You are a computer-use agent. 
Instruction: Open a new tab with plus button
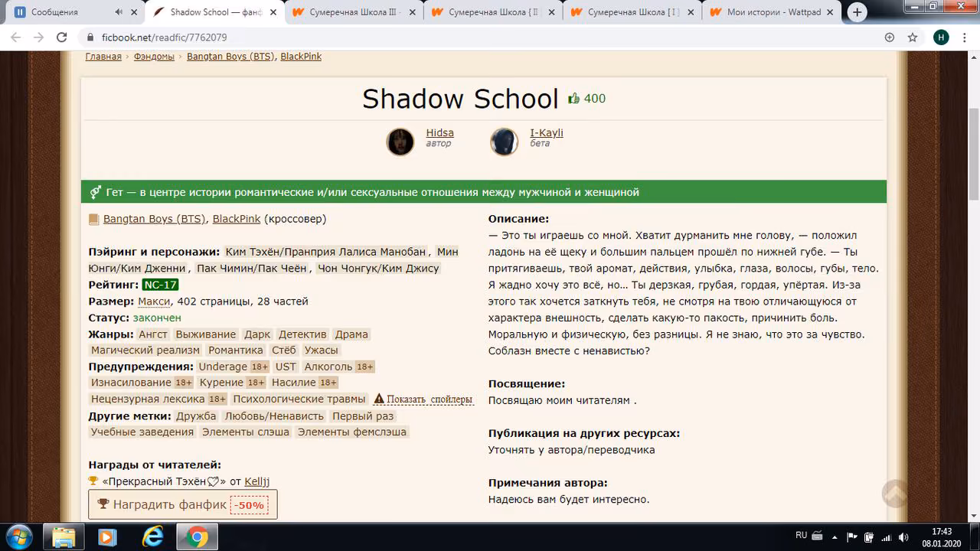pyautogui.click(x=857, y=12)
